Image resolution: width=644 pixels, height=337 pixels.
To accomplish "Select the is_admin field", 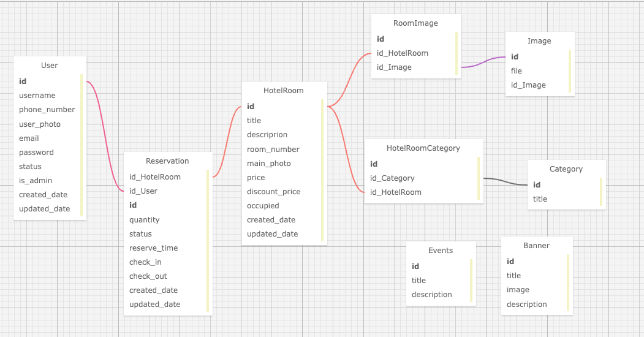I will click(36, 181).
